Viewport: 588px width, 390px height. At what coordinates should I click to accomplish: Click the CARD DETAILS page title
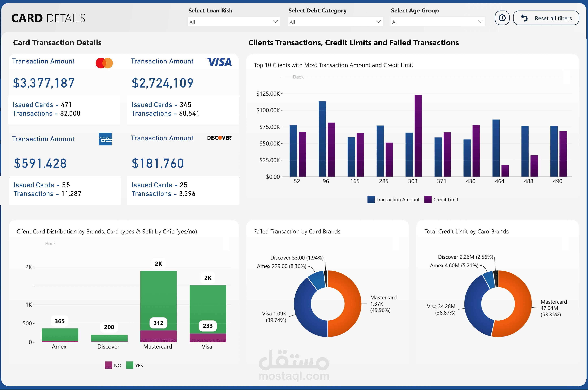click(48, 18)
